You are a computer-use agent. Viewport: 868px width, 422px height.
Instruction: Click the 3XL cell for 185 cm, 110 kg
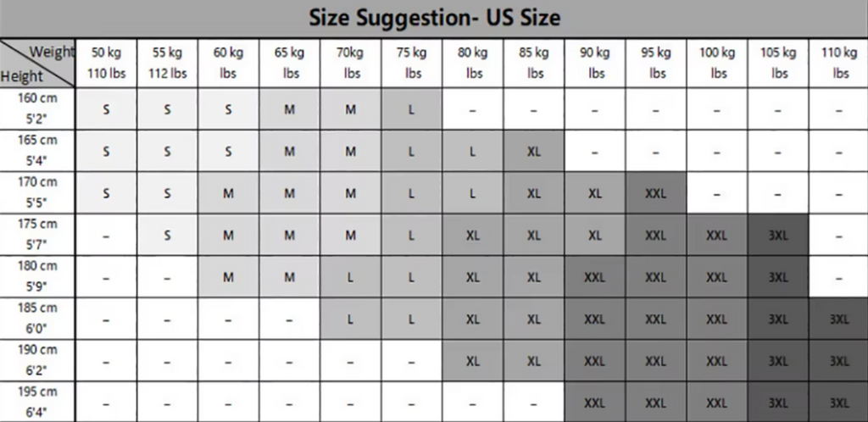tap(839, 319)
